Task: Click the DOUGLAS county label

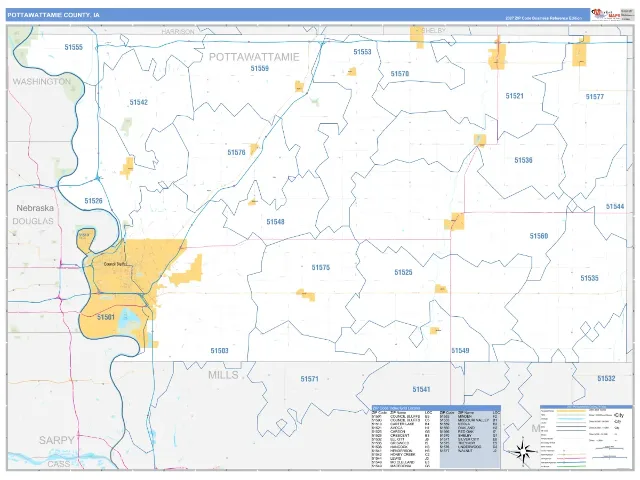Action: [33, 221]
